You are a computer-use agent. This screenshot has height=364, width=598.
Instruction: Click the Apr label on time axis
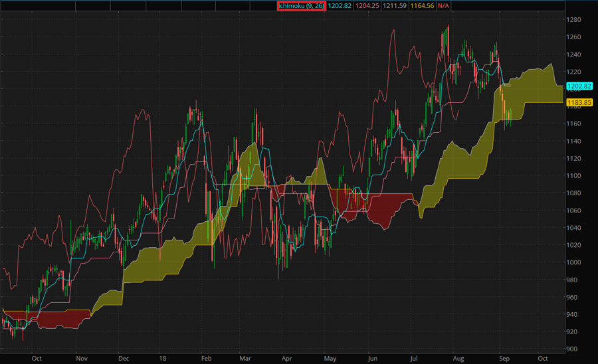tap(287, 358)
